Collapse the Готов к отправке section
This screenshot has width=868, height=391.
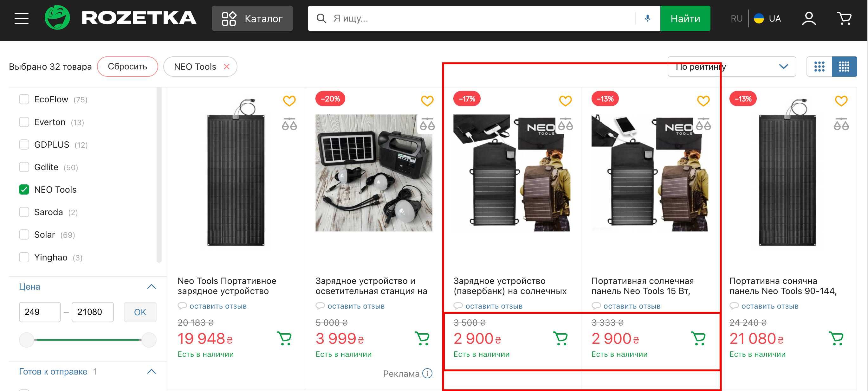pos(151,371)
